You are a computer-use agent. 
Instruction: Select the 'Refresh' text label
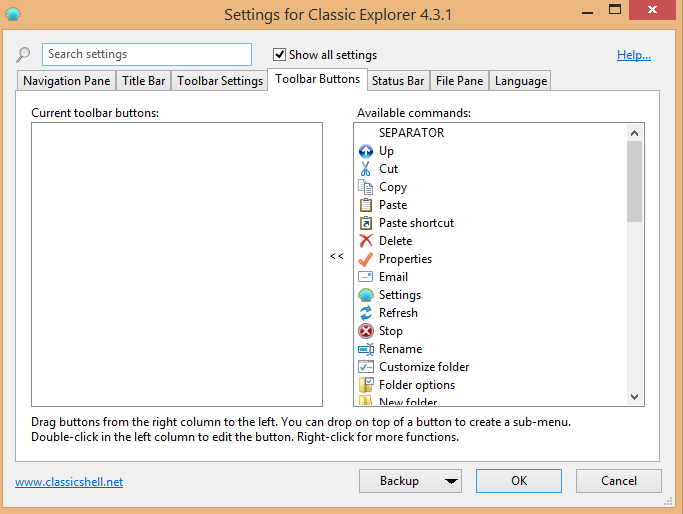tap(398, 313)
